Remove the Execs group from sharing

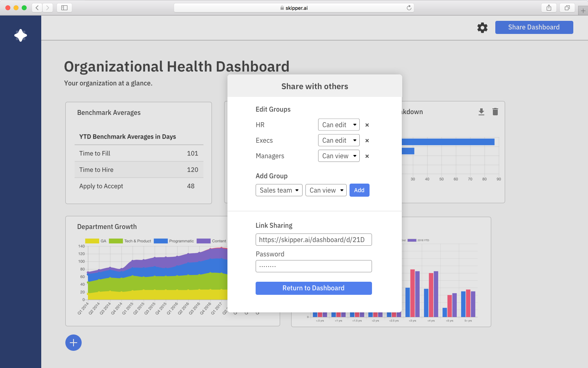pyautogui.click(x=367, y=141)
